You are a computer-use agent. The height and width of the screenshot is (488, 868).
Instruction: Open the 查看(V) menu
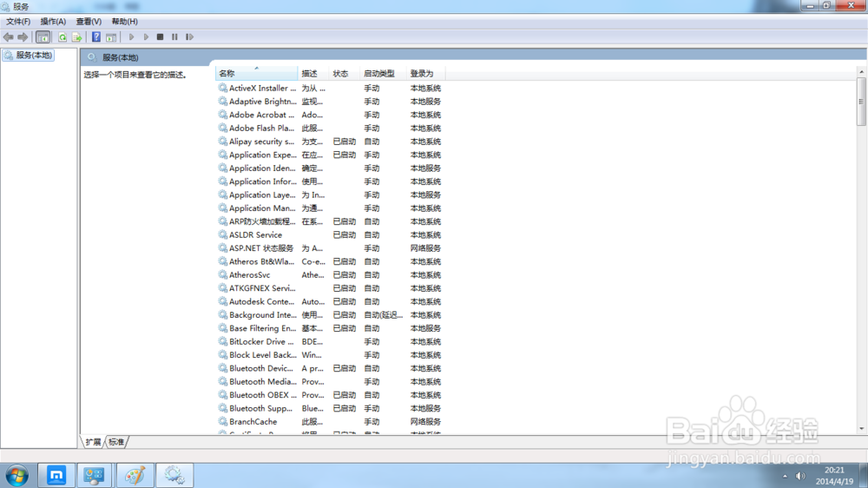click(89, 22)
